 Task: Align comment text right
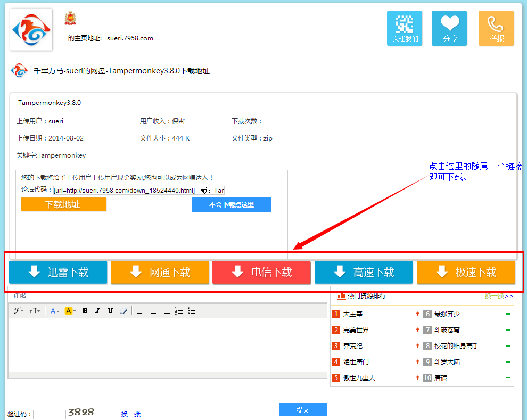(x=166, y=311)
